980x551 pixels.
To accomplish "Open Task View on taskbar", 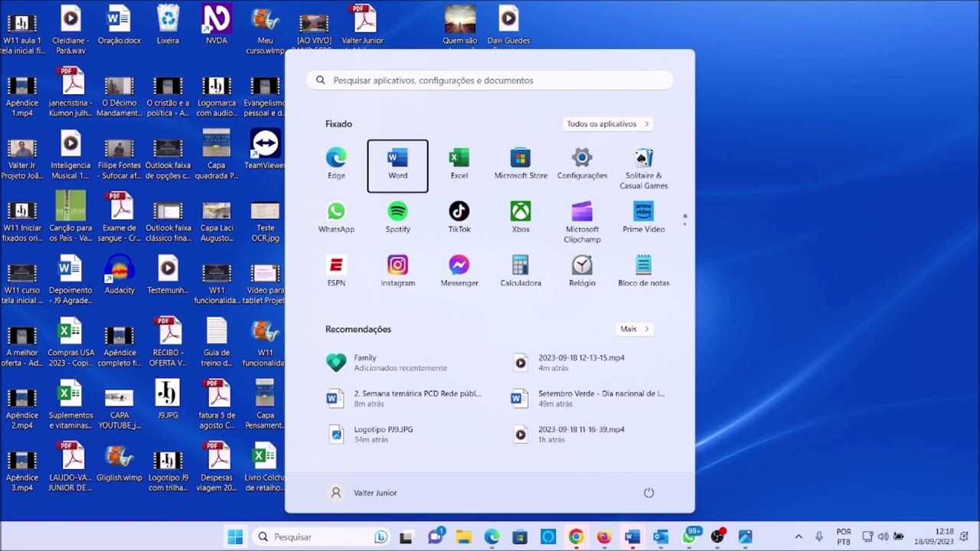I will (x=407, y=536).
